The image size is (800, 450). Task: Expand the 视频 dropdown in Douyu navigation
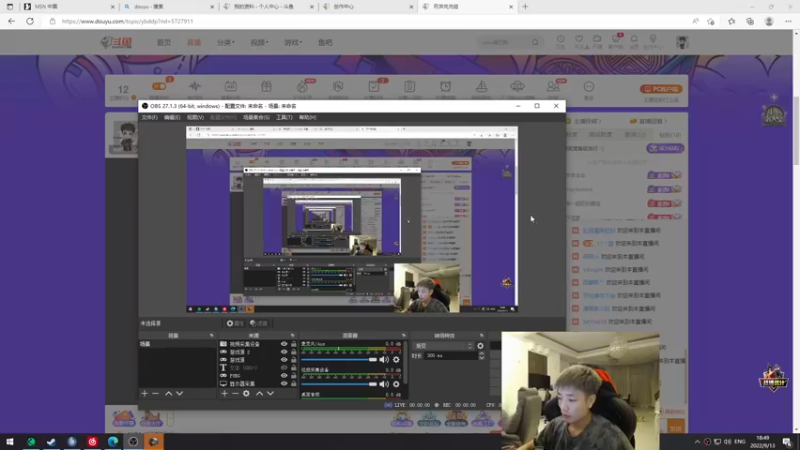coord(259,42)
